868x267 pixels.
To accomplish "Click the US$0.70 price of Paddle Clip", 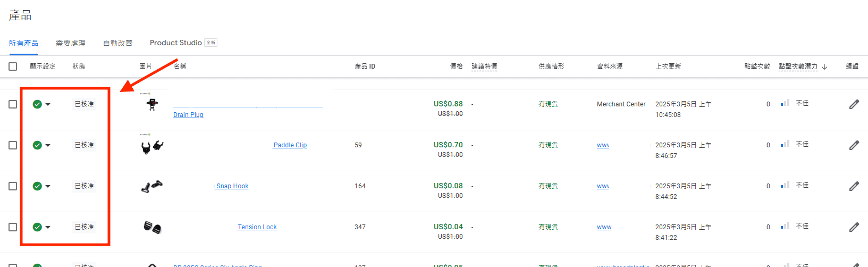I will [448, 145].
